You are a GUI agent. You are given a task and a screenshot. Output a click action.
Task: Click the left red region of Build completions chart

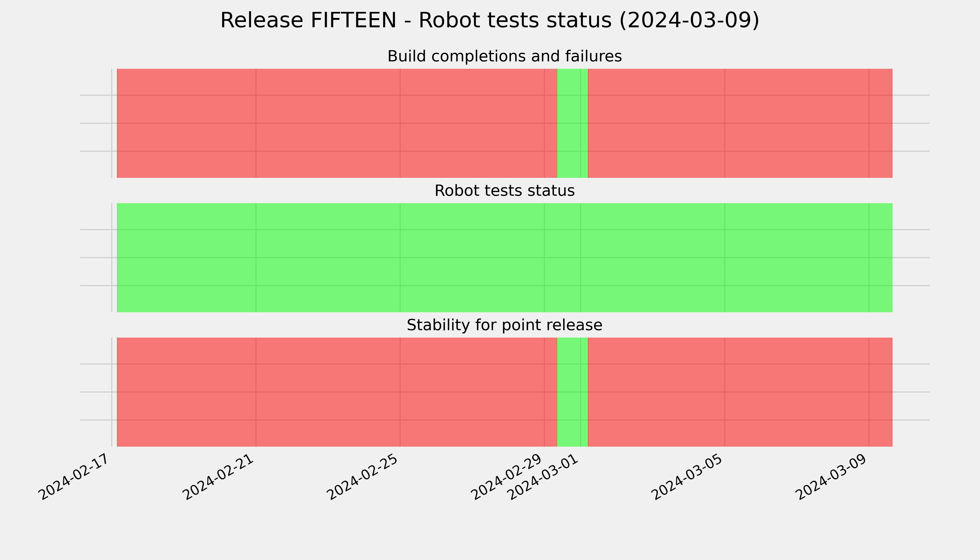tap(337, 123)
